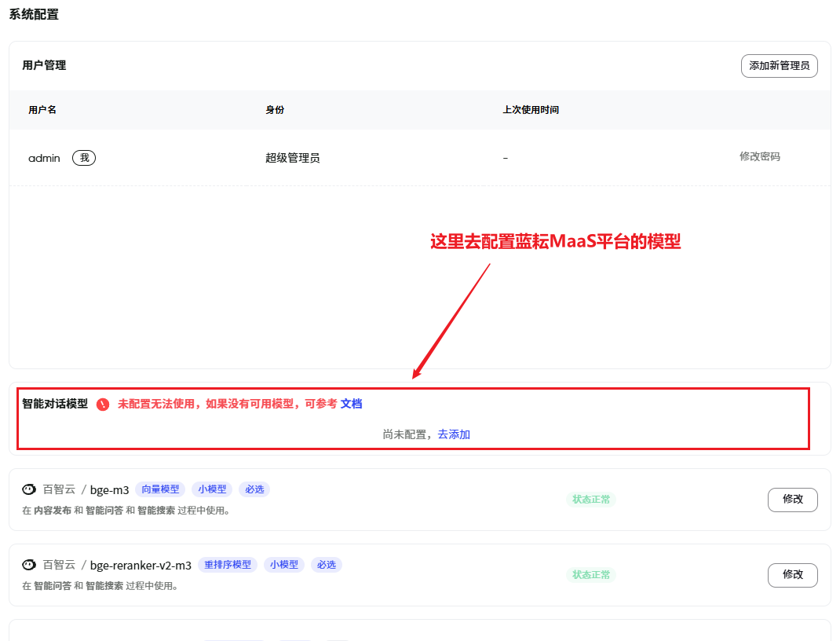
Task: Click the red warning icon next to 未配置无法使用
Action: (x=101, y=404)
